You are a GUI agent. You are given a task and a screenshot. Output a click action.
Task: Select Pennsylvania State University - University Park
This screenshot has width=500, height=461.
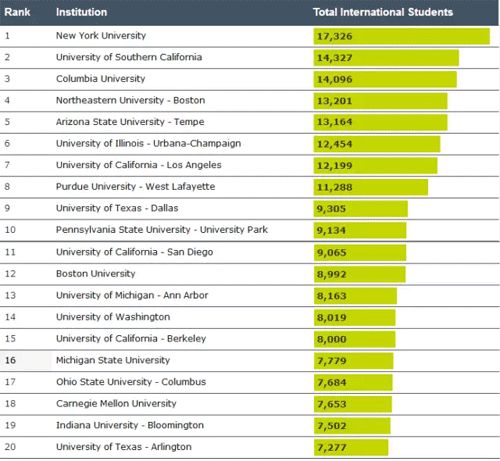pos(162,230)
